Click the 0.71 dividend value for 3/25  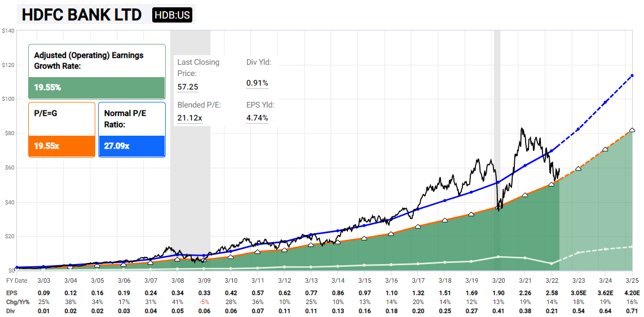tap(632, 310)
